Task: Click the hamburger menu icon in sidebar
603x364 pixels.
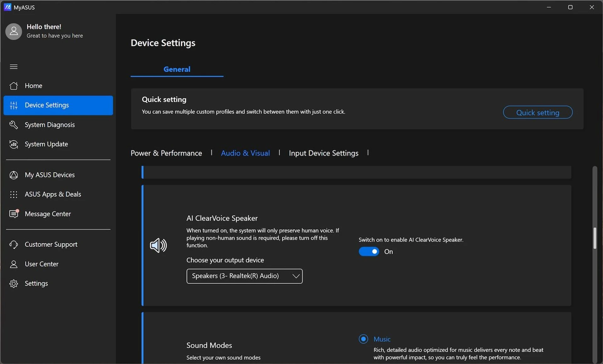Action: coord(14,67)
